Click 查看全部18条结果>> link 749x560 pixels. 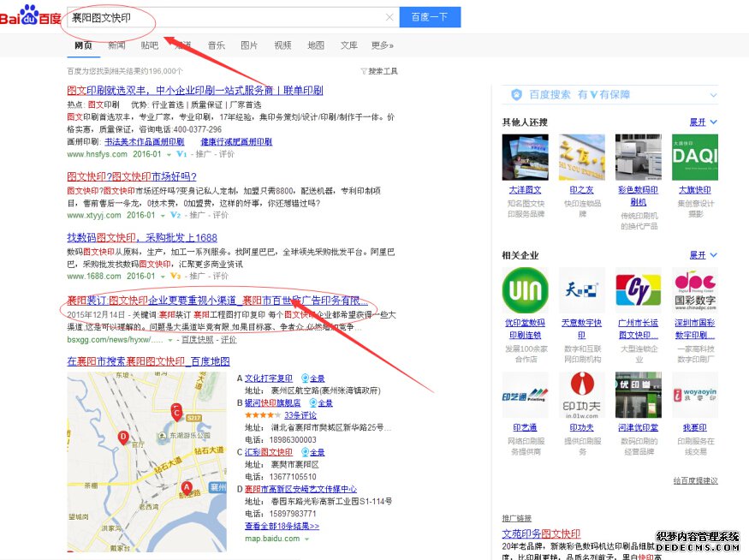coord(282,526)
